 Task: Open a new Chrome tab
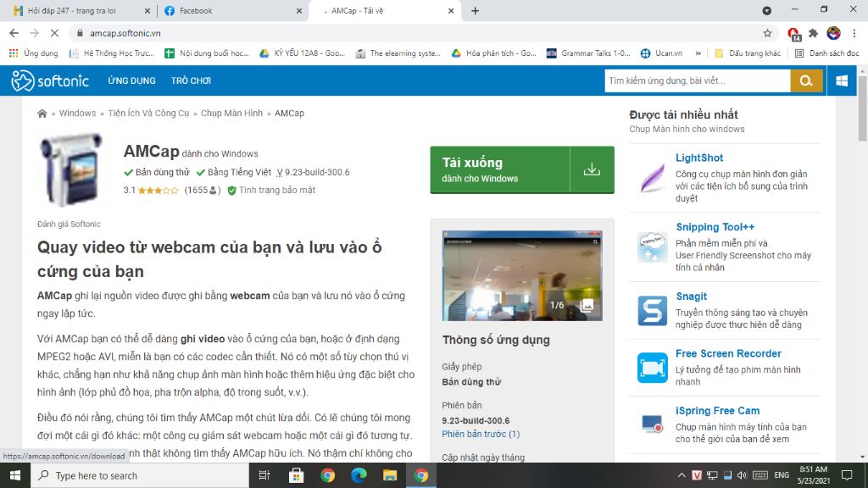(475, 10)
